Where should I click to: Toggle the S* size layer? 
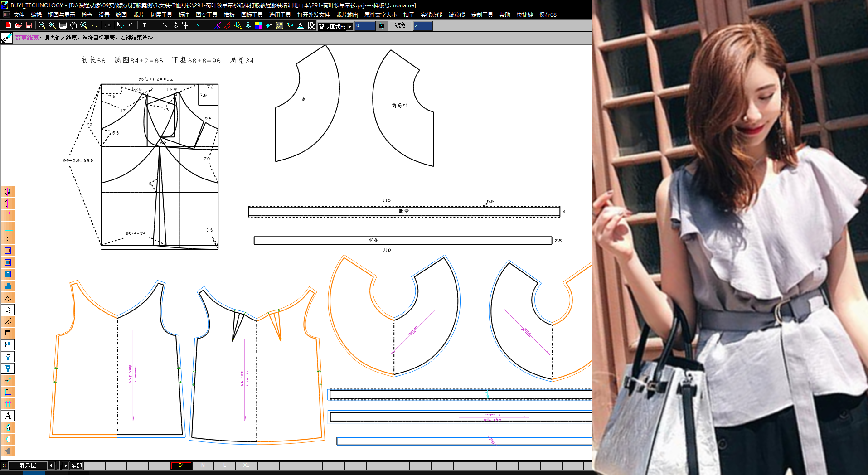[x=181, y=465]
